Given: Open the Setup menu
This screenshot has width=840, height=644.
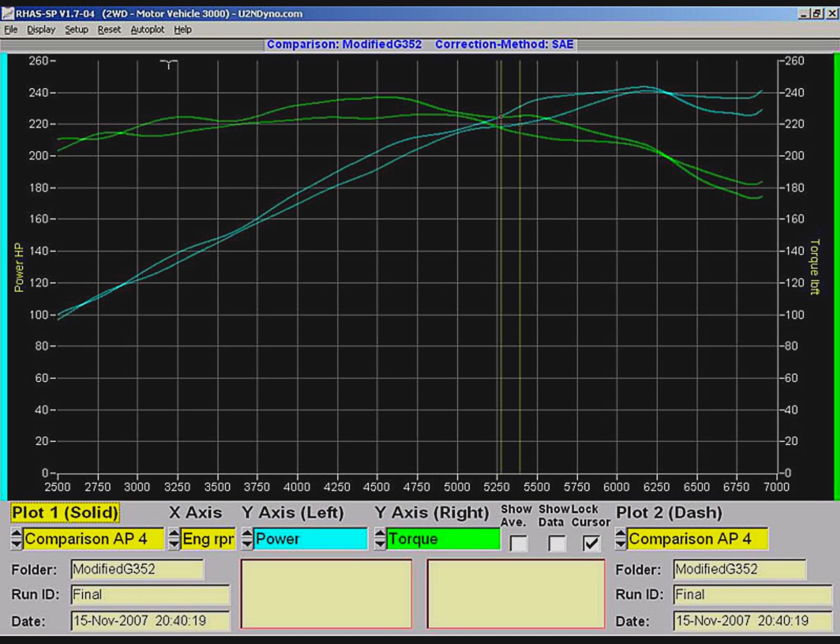Looking at the screenshot, I should [x=77, y=29].
